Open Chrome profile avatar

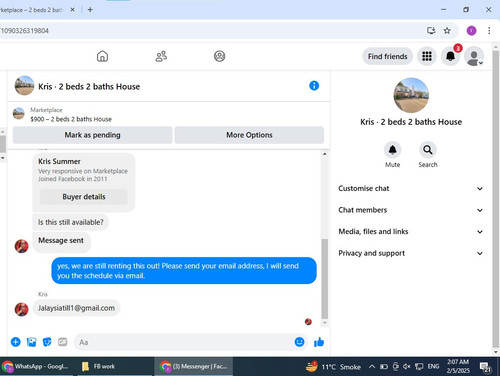471,31
